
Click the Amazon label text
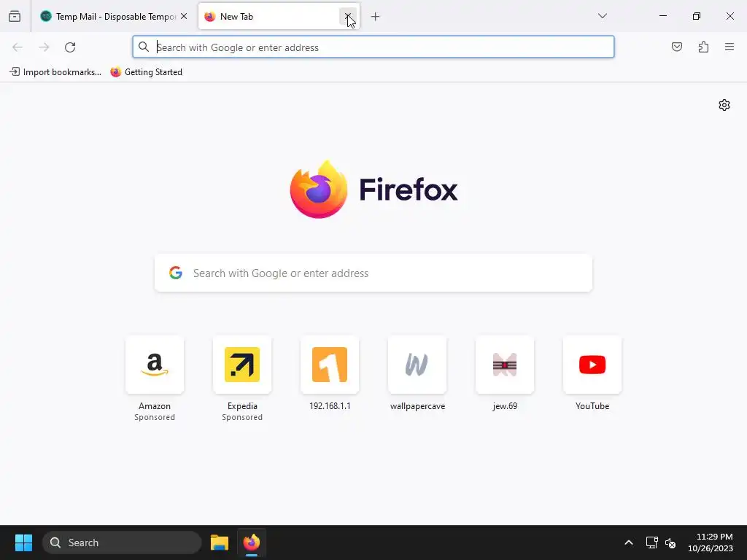(155, 406)
